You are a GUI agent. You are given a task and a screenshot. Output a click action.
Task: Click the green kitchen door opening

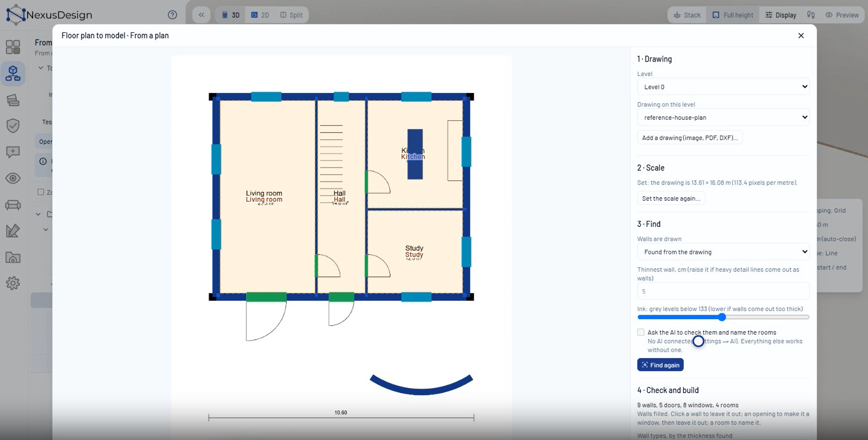click(x=366, y=182)
